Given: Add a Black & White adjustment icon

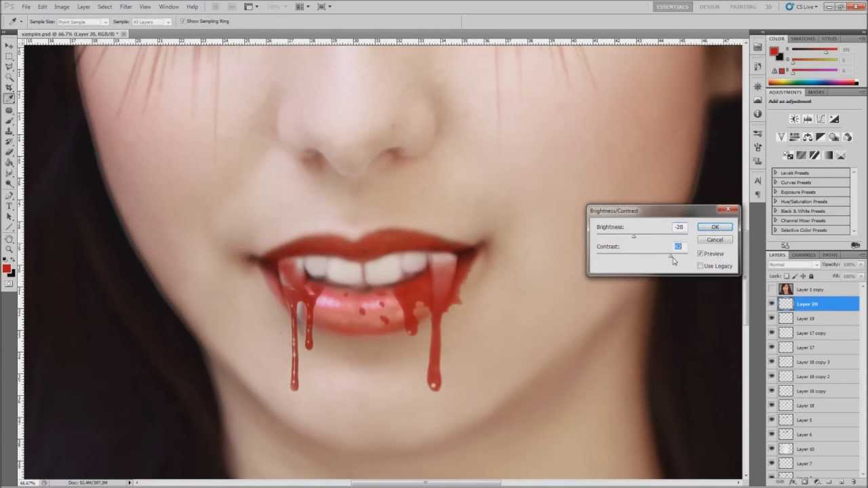Looking at the screenshot, I should (x=821, y=137).
